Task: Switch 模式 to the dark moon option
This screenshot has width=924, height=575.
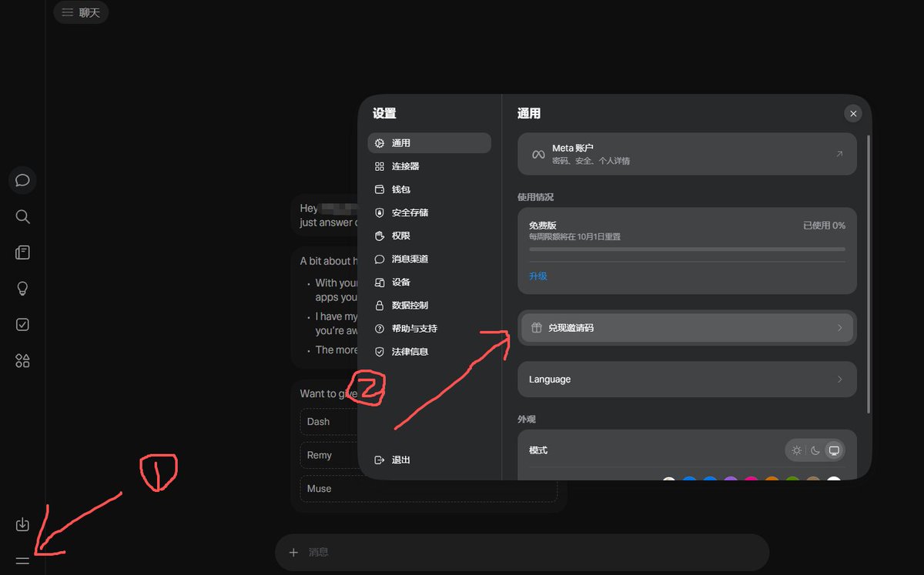Action: (x=815, y=450)
